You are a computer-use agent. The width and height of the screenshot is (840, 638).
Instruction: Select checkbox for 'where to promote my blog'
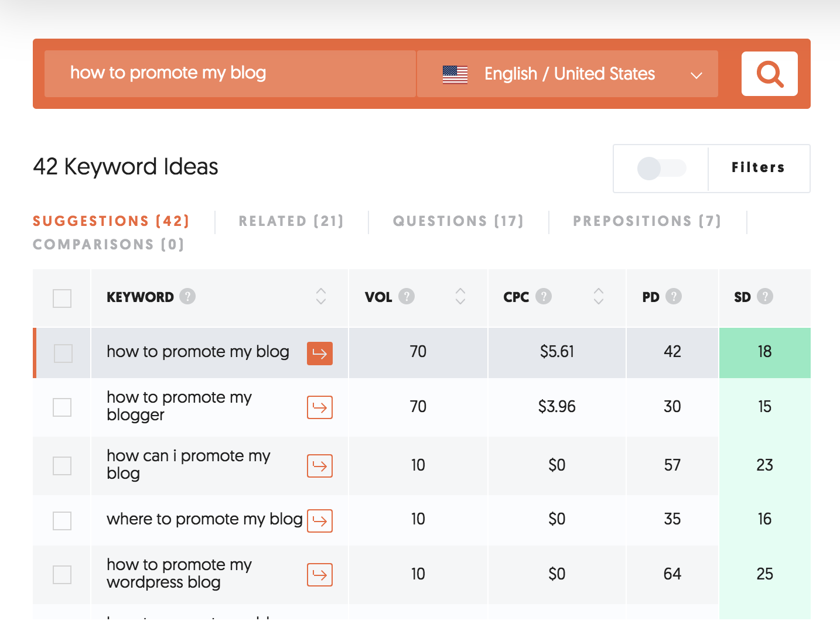62,520
